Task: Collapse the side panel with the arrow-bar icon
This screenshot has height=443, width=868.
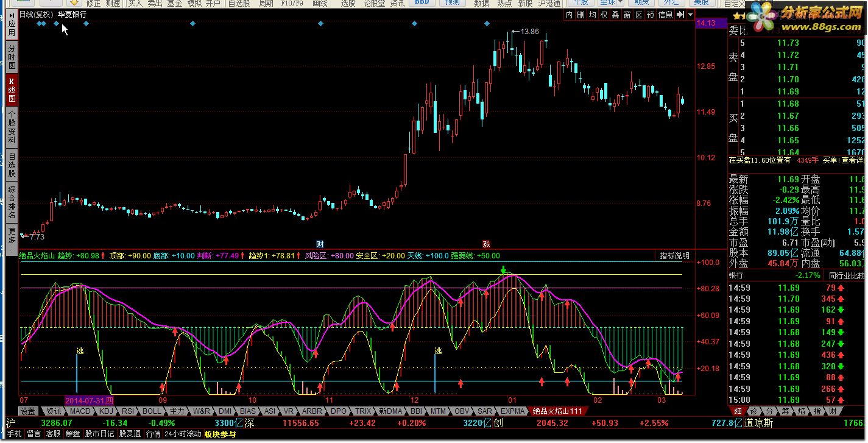Action: pos(680,15)
